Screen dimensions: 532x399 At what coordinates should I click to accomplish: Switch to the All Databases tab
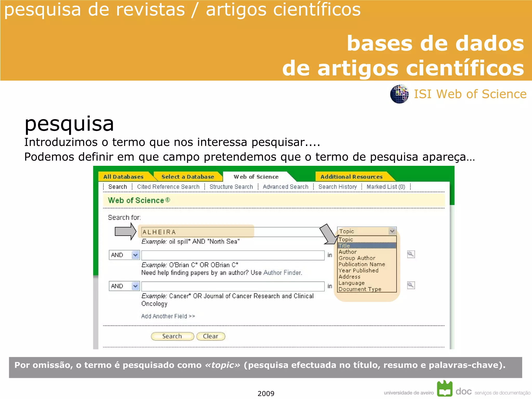tap(124, 177)
